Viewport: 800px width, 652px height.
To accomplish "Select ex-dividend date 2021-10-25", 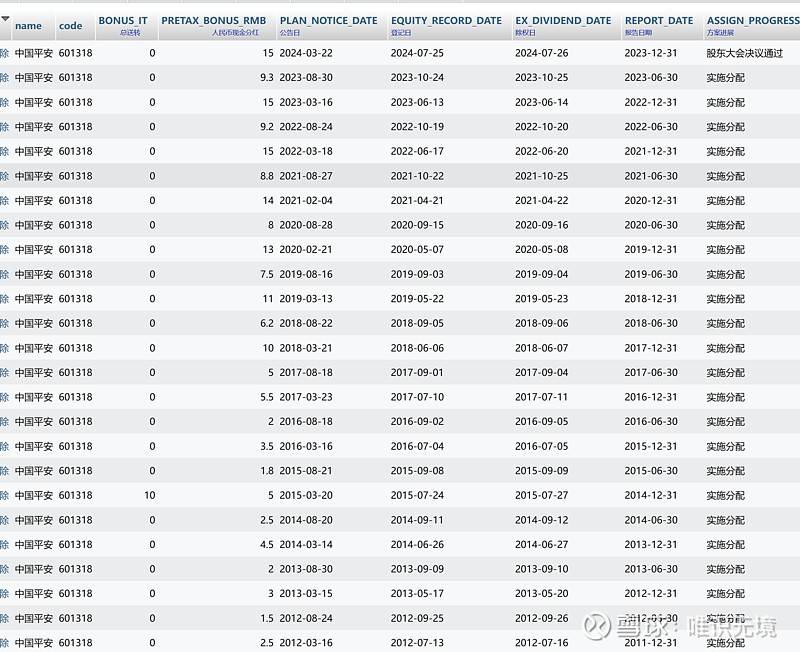I will click(x=542, y=176).
